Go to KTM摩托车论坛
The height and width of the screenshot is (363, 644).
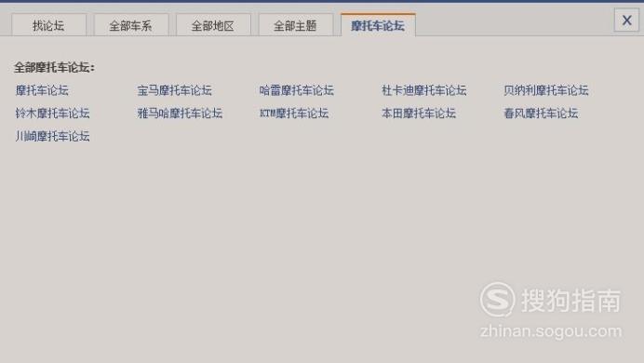coord(294,114)
